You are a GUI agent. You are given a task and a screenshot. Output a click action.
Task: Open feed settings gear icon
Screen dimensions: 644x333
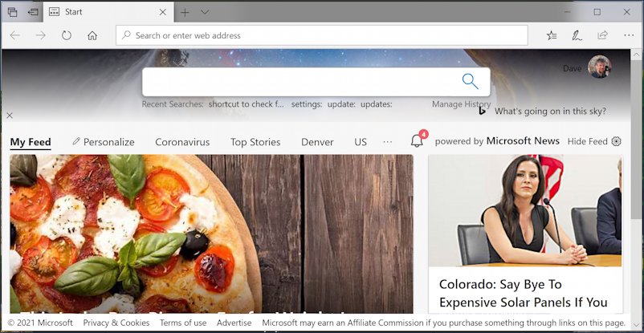pyautogui.click(x=616, y=141)
